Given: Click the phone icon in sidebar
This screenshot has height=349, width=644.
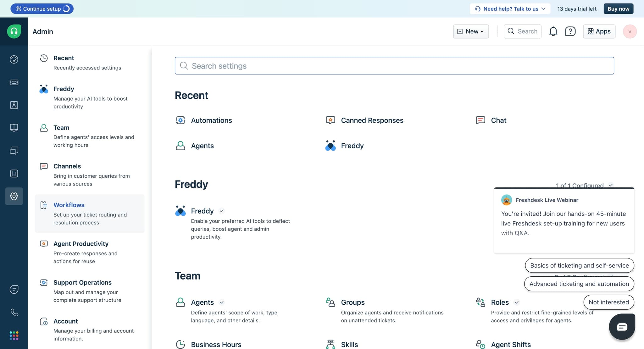Looking at the screenshot, I should coord(14,312).
